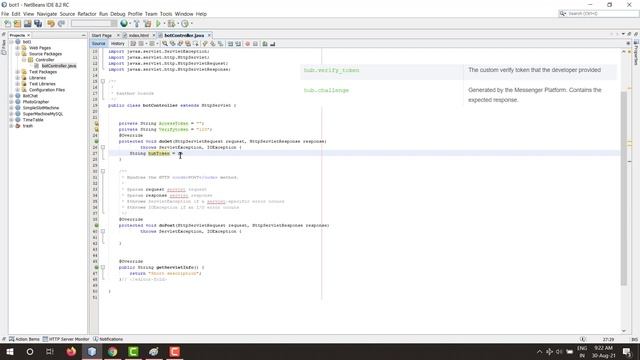Screen dimensions: 640x360
Task: Expand the TimeTable project node
Action: pyautogui.click(x=11, y=120)
